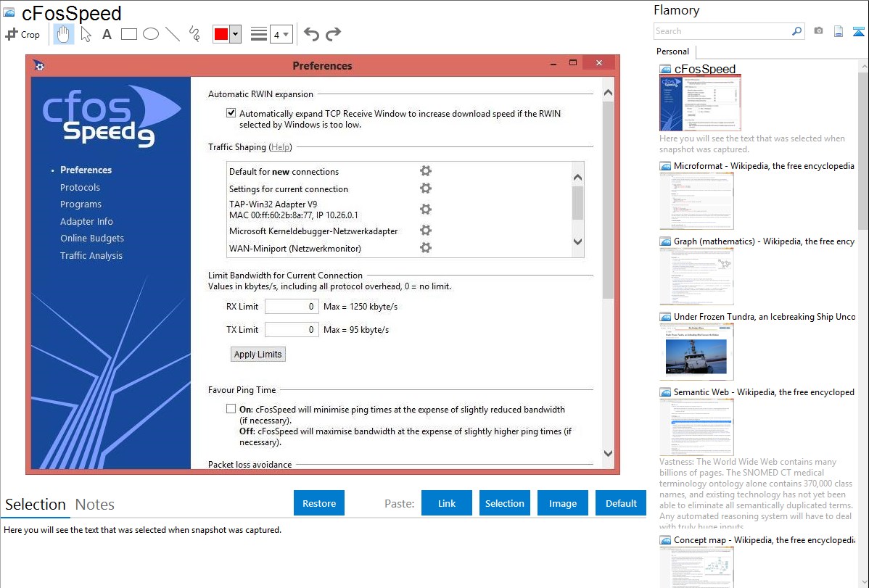Image resolution: width=869 pixels, height=588 pixels.
Task: Select the ellipse shape tool
Action: click(151, 34)
